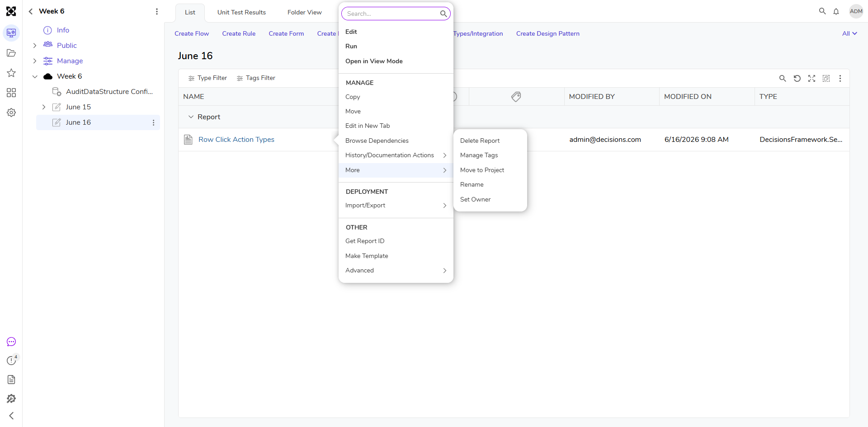Viewport: 868px width, 427px height.
Task: Expand the report list to fullscreen
Action: tap(811, 79)
